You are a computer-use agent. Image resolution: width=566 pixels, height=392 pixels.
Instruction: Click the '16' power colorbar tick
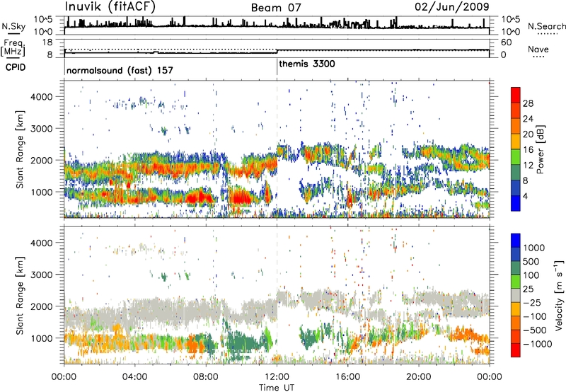[x=528, y=150]
